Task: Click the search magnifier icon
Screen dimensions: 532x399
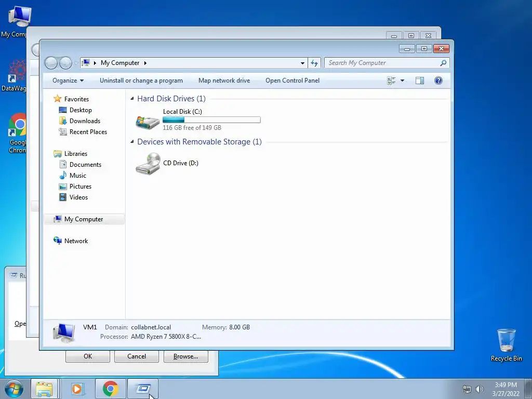Action: (443, 63)
